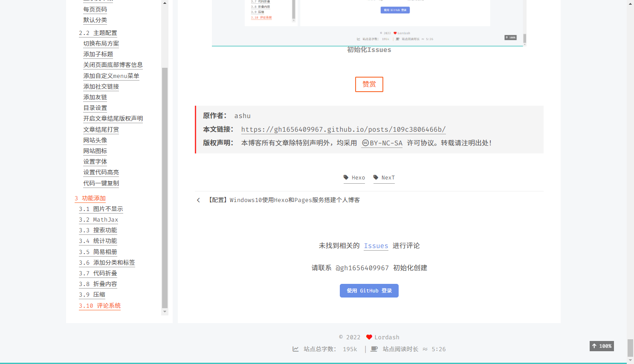Click the tag icon before the Hexo tag
Image resolution: width=634 pixels, height=364 pixels.
point(346,177)
